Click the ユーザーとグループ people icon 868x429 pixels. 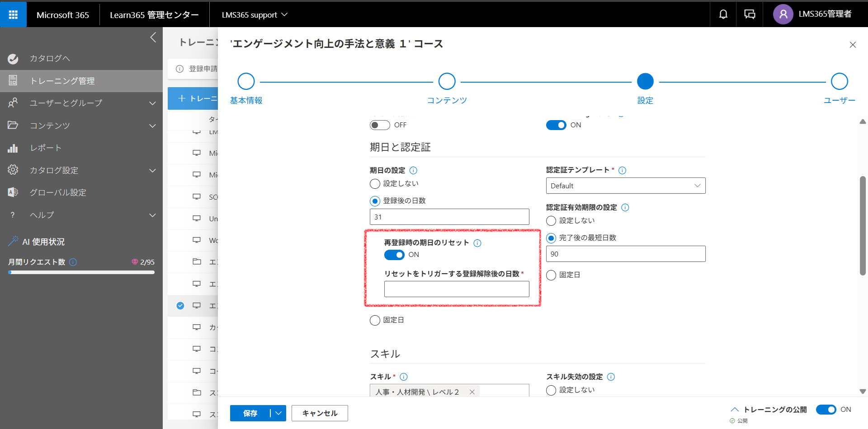(13, 103)
